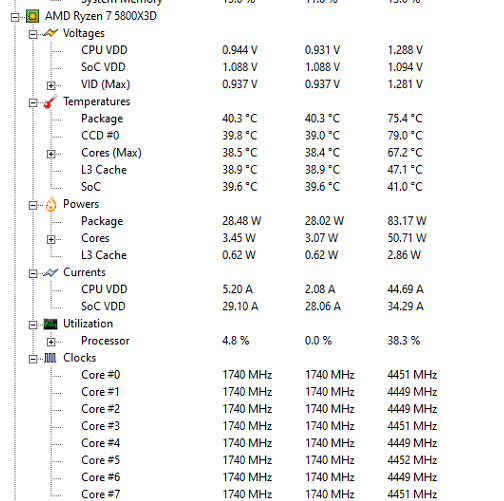
Task: Click the 28.48 W Package current value
Action: click(x=242, y=221)
